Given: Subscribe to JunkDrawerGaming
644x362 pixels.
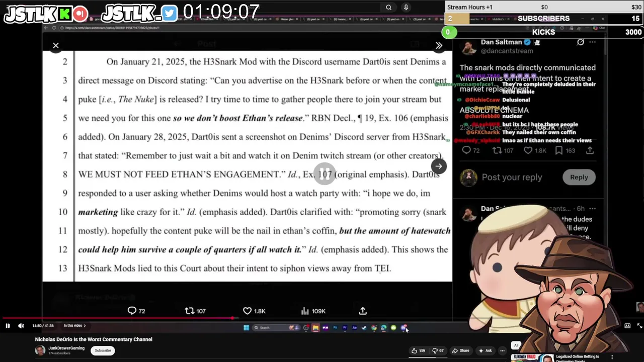Looking at the screenshot, I should pyautogui.click(x=103, y=350).
